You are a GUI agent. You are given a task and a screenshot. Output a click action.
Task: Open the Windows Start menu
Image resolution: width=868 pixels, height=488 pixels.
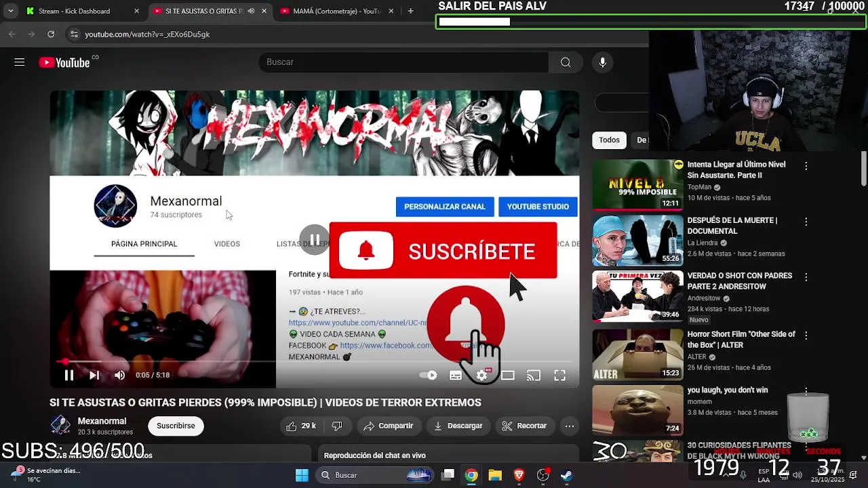coord(302,475)
